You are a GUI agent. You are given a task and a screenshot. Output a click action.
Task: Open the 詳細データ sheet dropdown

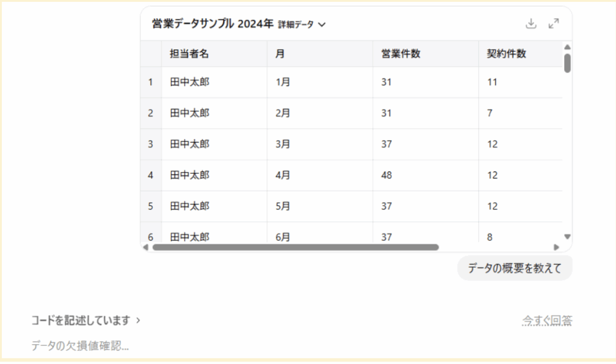[x=301, y=25]
